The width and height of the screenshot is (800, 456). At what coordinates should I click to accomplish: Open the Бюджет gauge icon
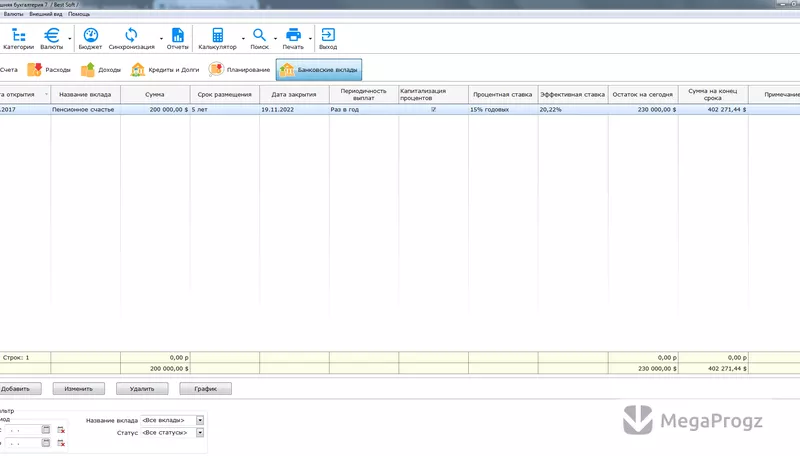click(90, 39)
